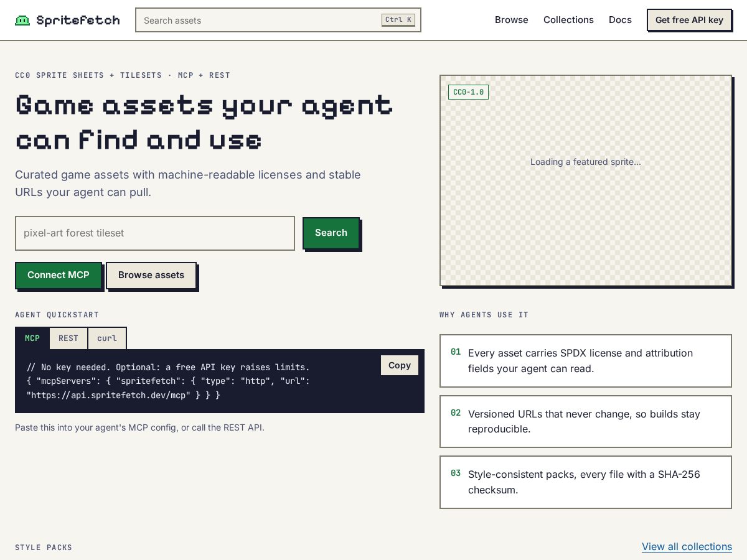Select the Versioned URLs feature card 02

(586, 421)
